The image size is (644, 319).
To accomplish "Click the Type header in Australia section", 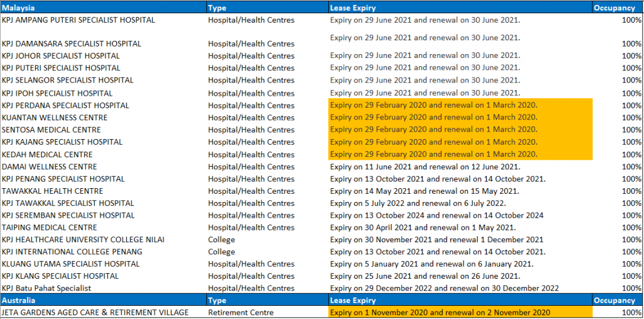I will [x=267, y=301].
